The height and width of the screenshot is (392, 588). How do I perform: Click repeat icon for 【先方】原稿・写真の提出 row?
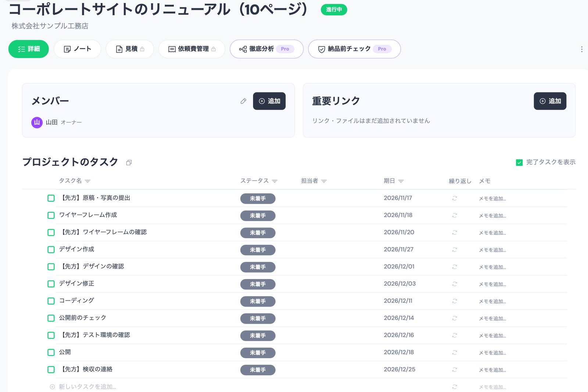(455, 198)
